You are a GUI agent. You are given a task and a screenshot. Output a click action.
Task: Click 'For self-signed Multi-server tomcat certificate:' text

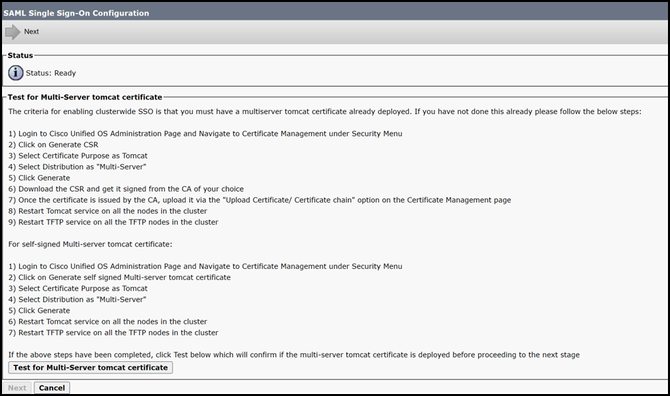tap(90, 244)
